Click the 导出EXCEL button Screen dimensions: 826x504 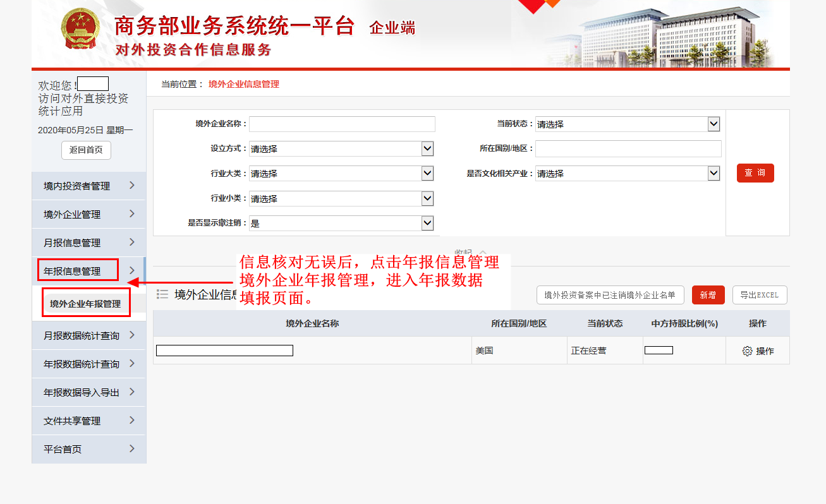tap(759, 295)
